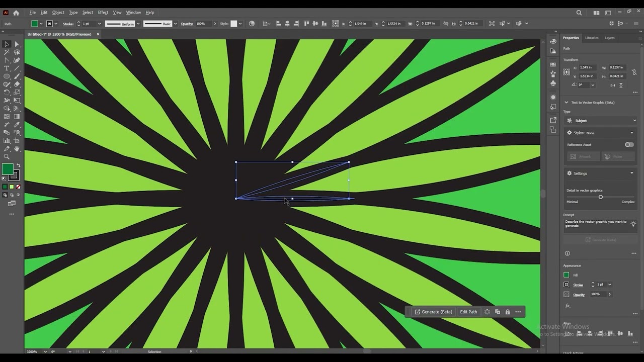644x362 pixels.
Task: Collapse Text to Vector Graphic section
Action: click(567, 103)
